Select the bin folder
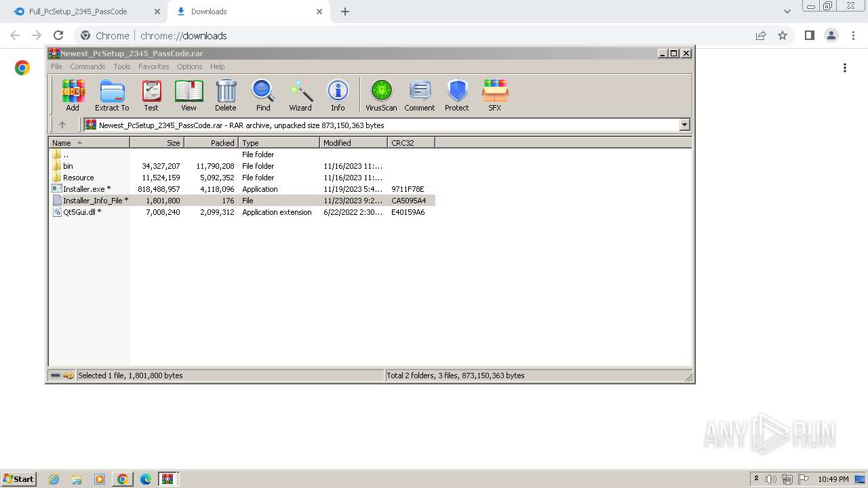 241,166
